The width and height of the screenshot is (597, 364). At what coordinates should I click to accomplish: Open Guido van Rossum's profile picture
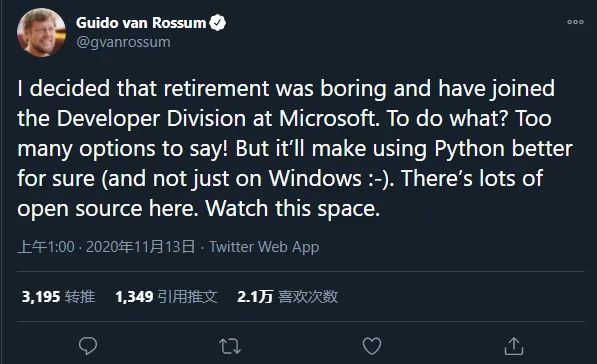(x=41, y=32)
